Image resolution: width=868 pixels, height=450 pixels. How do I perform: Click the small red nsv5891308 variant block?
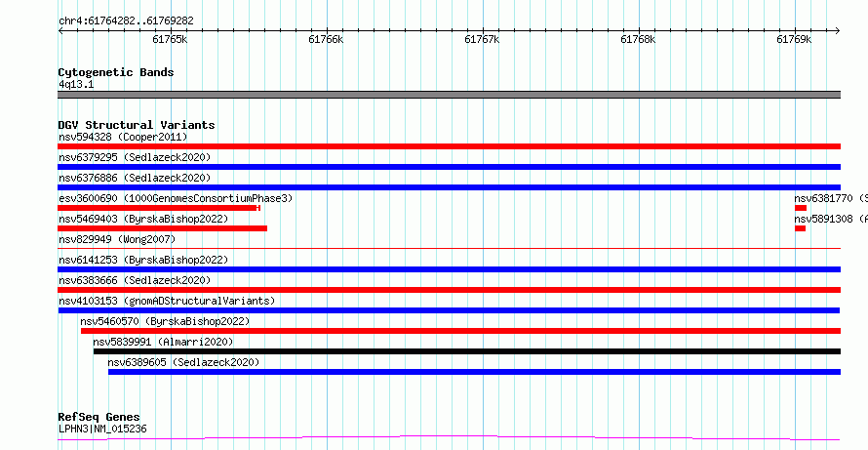point(800,228)
